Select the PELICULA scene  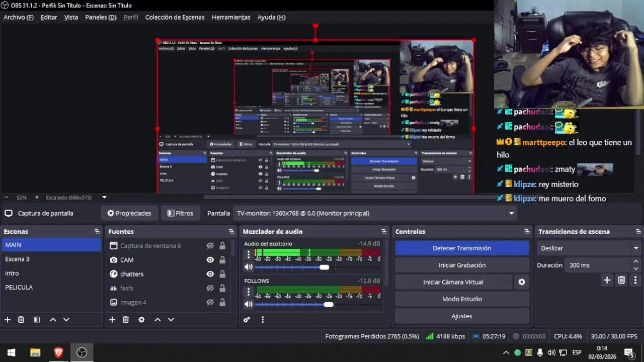pos(51,287)
